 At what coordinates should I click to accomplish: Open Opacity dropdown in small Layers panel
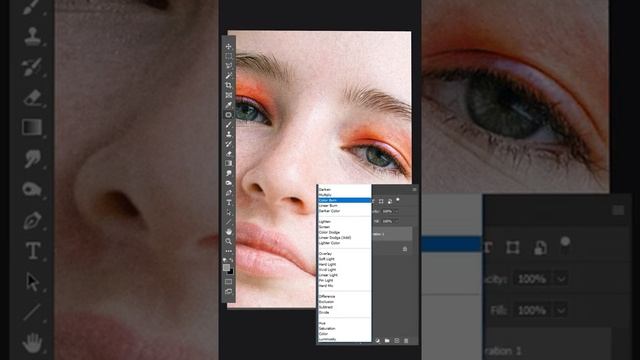click(396, 211)
